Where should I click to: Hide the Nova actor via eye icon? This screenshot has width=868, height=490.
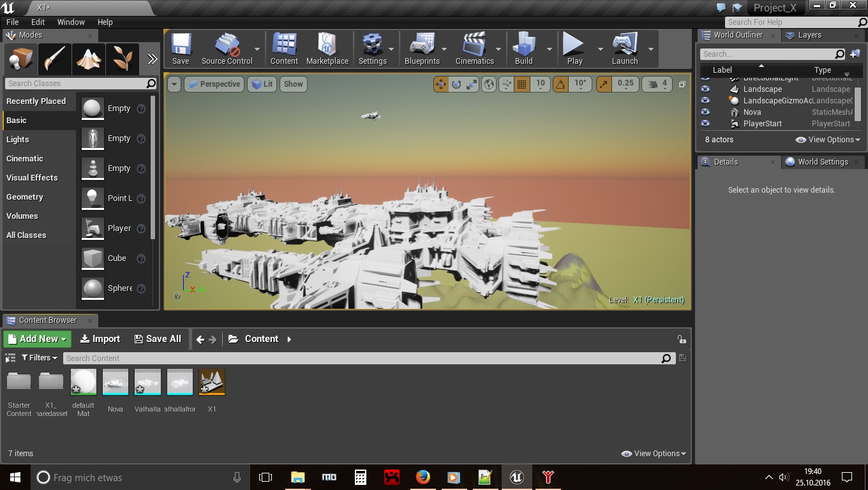pyautogui.click(x=705, y=112)
